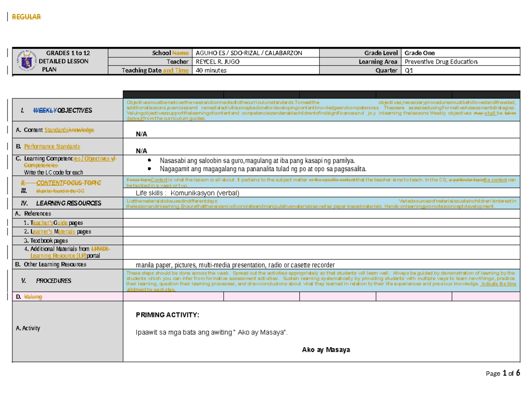Select the "Grade One" value
This screenshot has height=411, width=532.
pyautogui.click(x=419, y=53)
